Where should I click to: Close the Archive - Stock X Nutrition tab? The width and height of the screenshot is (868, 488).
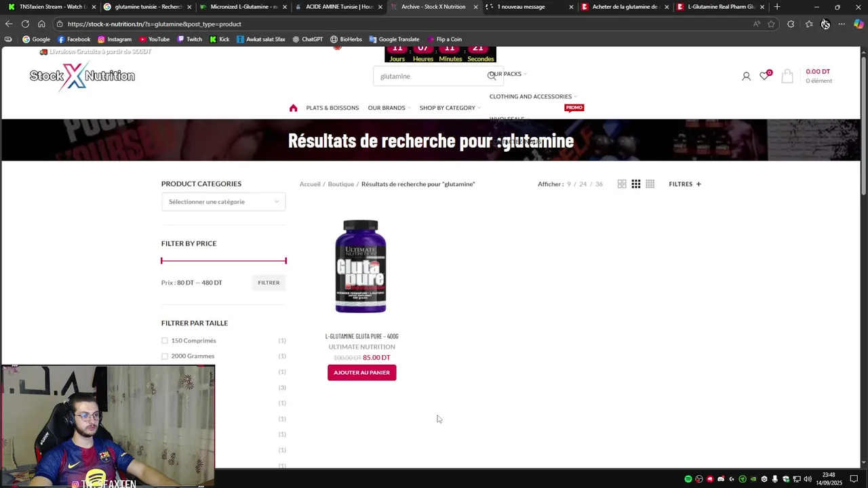pyautogui.click(x=476, y=7)
